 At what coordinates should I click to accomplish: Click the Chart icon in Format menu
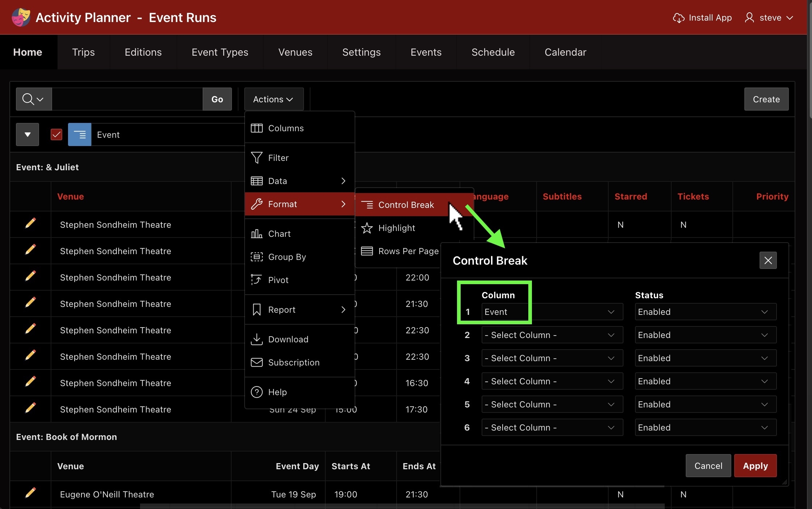click(256, 234)
